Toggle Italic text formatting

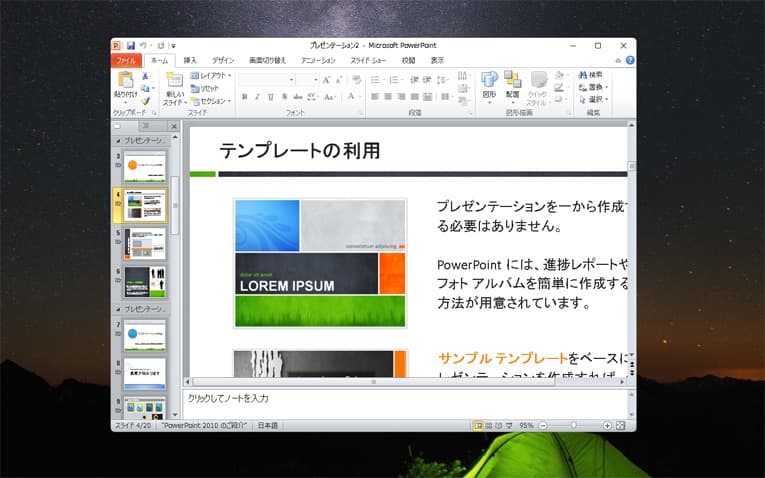pos(257,97)
